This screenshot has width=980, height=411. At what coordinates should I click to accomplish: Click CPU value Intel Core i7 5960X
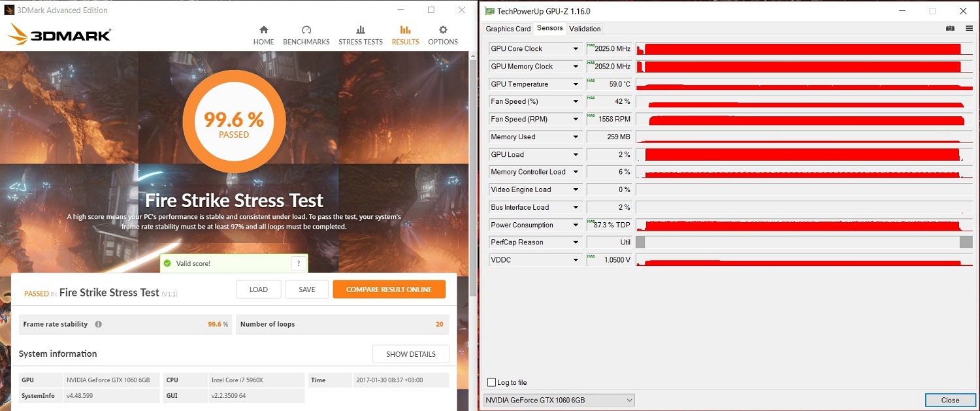click(237, 380)
